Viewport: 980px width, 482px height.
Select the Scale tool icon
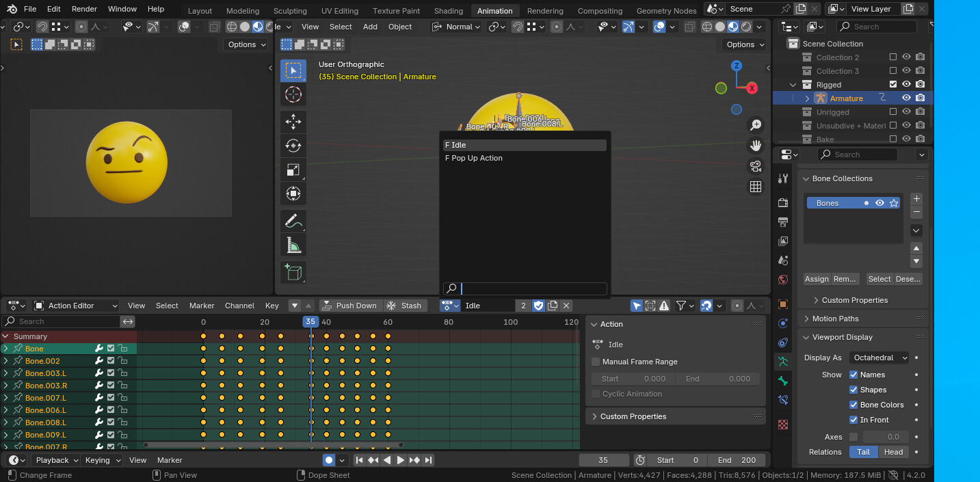[x=293, y=170]
